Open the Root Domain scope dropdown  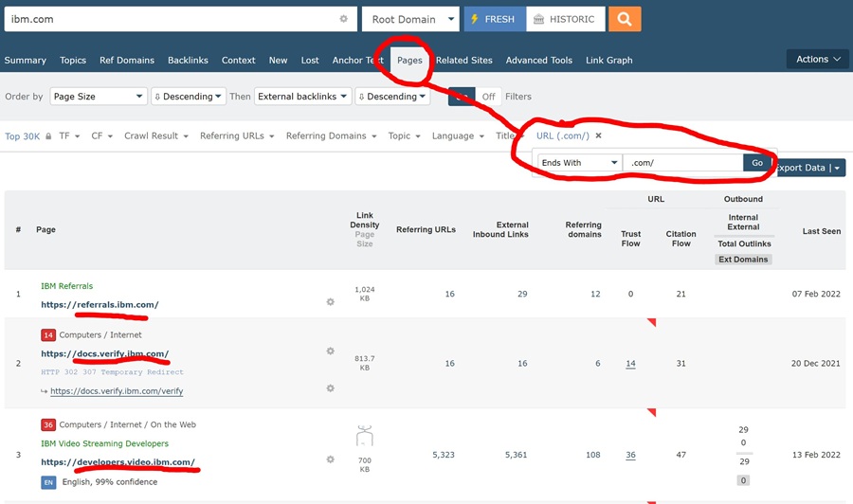(410, 19)
